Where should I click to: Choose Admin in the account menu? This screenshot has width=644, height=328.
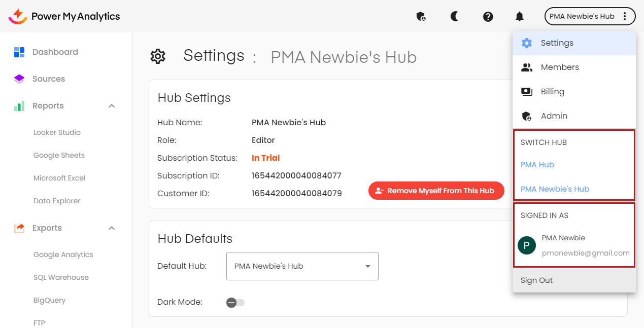pyautogui.click(x=554, y=116)
